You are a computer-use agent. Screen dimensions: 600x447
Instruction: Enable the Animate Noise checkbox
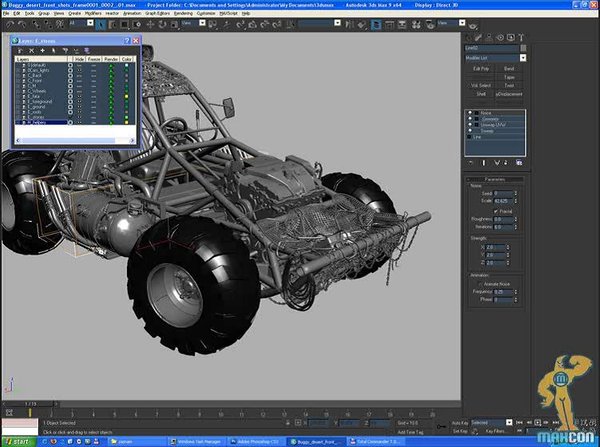(480, 284)
